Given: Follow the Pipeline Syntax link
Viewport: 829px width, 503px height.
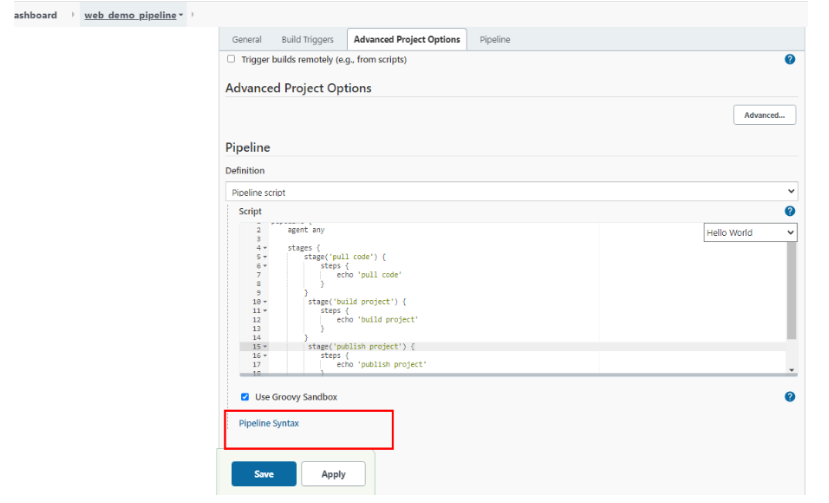Looking at the screenshot, I should click(x=268, y=423).
